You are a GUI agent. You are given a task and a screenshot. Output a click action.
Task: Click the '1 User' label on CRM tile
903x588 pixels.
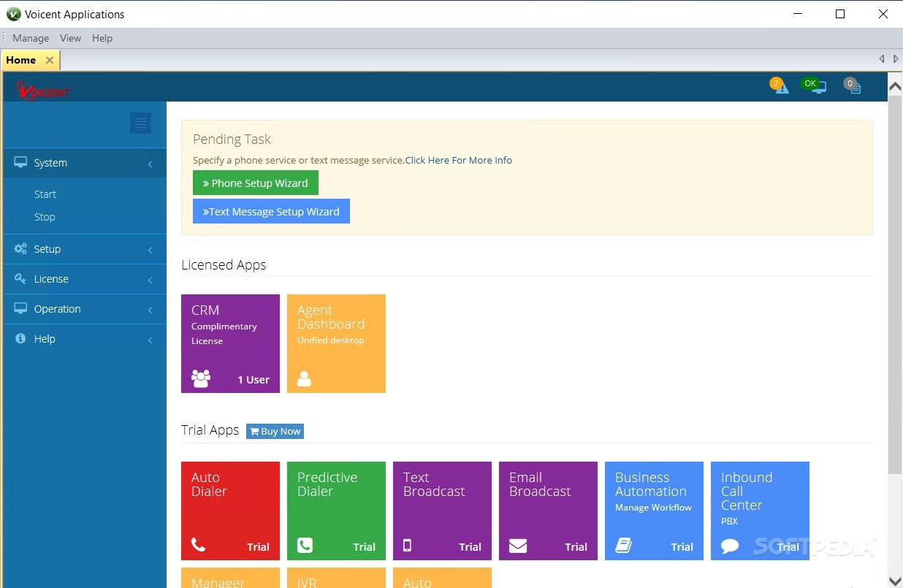coord(254,380)
